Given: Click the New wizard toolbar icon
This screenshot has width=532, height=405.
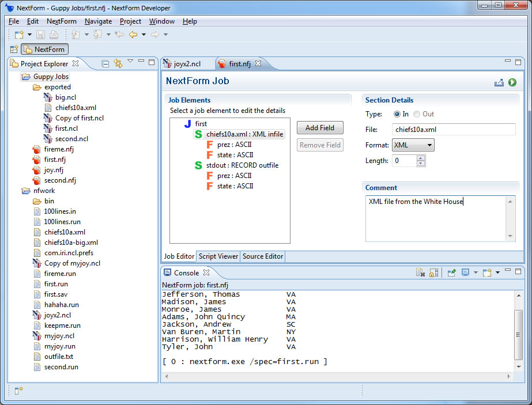Looking at the screenshot, I should tap(19, 35).
